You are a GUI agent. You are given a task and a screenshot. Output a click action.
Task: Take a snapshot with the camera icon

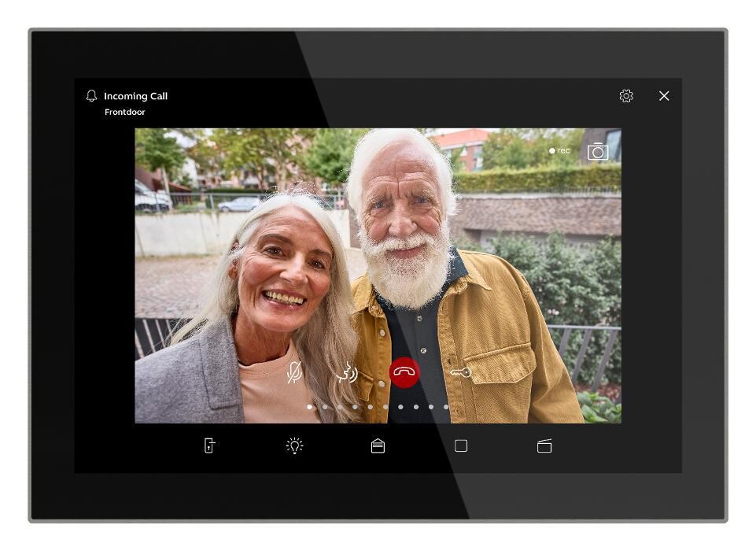[598, 152]
